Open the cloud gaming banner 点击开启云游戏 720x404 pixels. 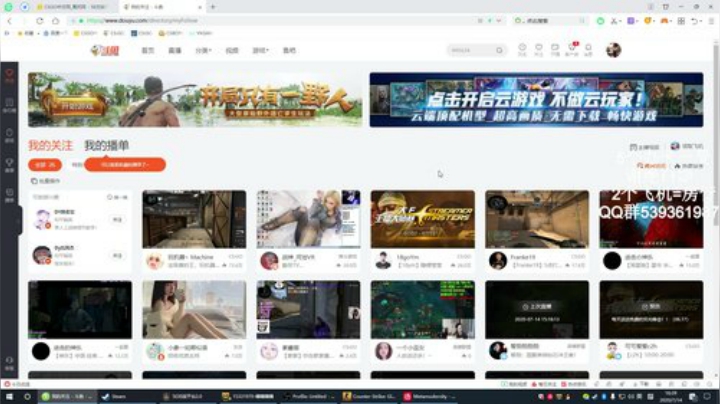pyautogui.click(x=536, y=100)
